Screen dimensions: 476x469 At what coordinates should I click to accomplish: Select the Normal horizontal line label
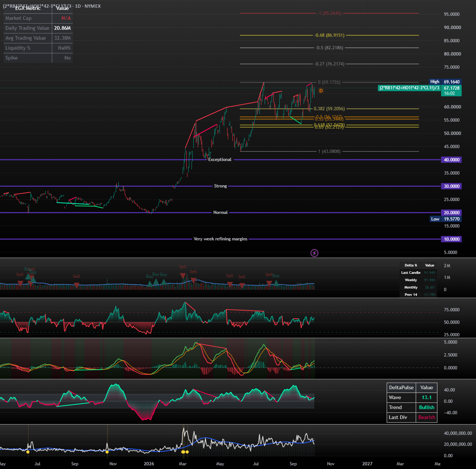pos(221,212)
